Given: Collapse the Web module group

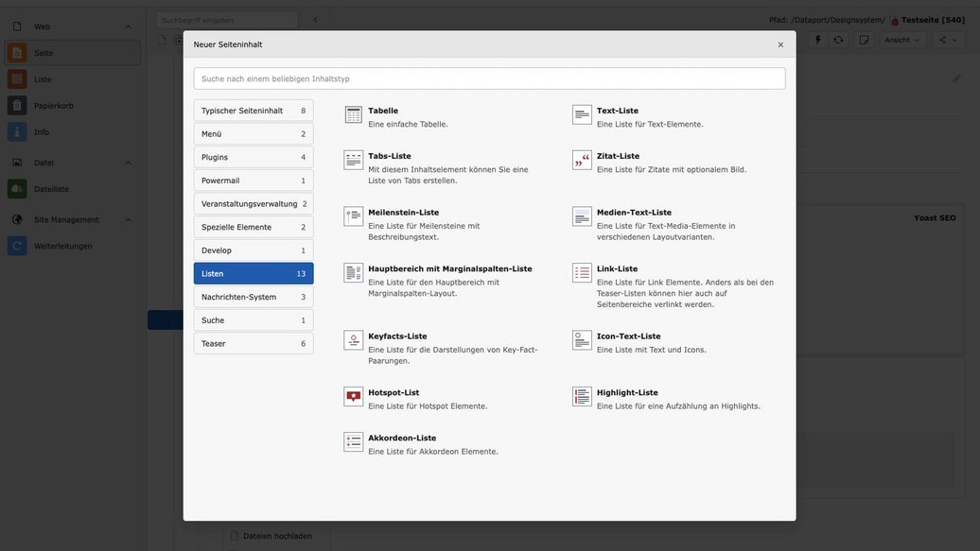Looking at the screenshot, I should tap(128, 26).
